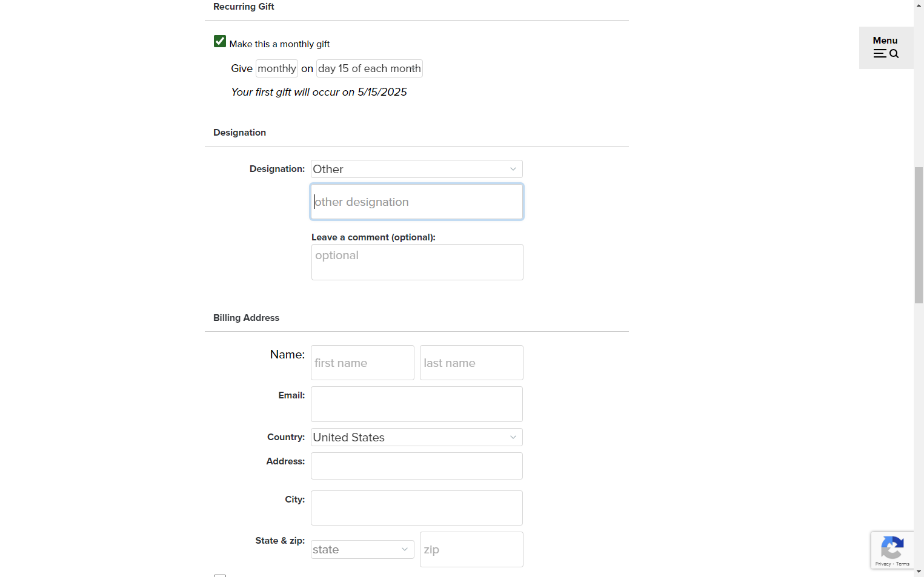Open reCAPTCHA Privacy link
Viewport: 924px width, 577px height.
[x=883, y=564]
